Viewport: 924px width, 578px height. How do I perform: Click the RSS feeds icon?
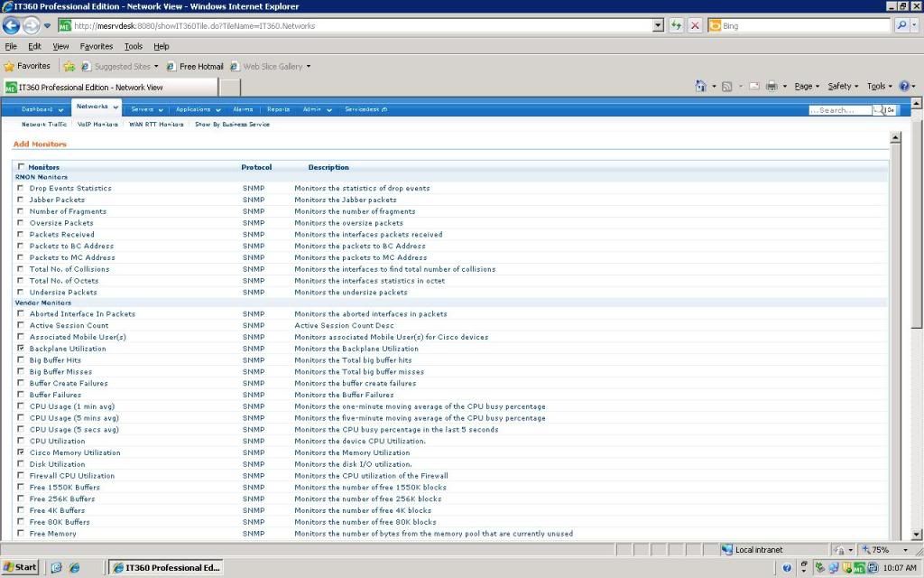click(727, 86)
